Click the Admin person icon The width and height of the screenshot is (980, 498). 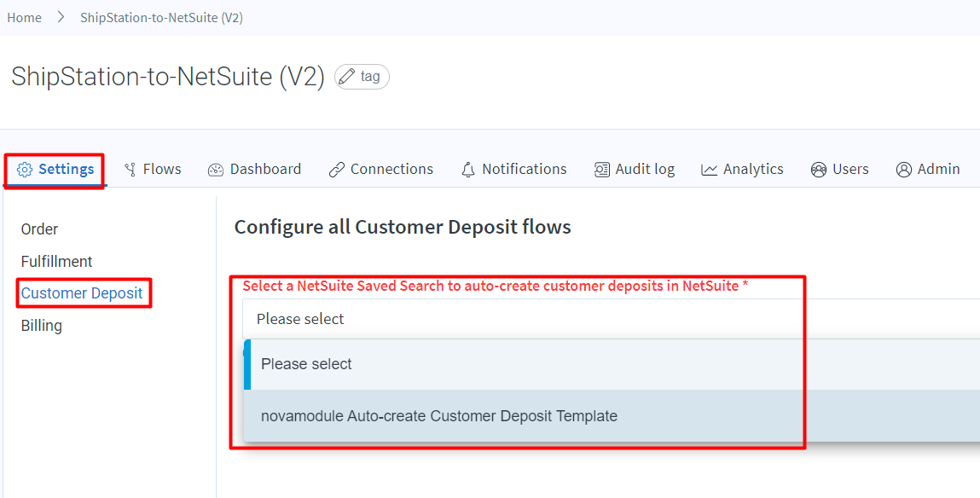pos(904,170)
